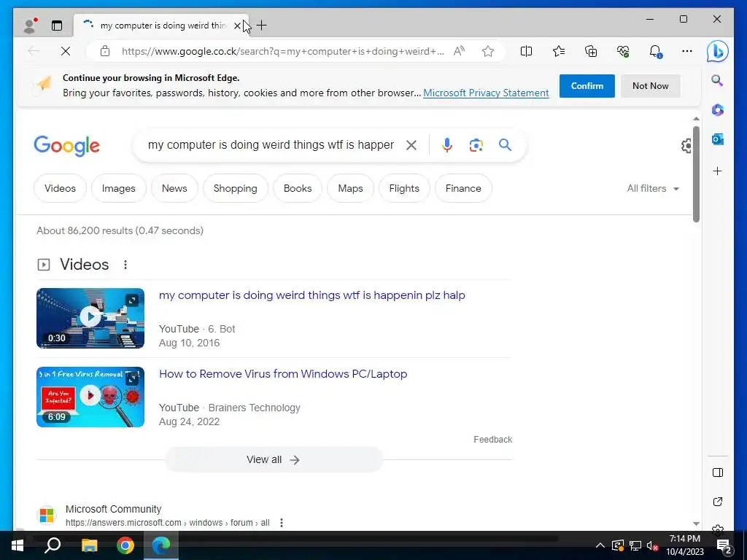Filter results by Books

[x=298, y=188]
